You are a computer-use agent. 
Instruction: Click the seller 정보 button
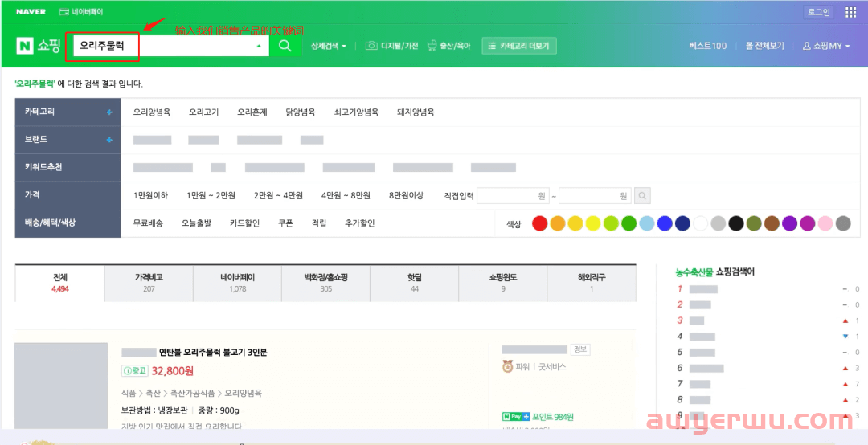point(580,349)
